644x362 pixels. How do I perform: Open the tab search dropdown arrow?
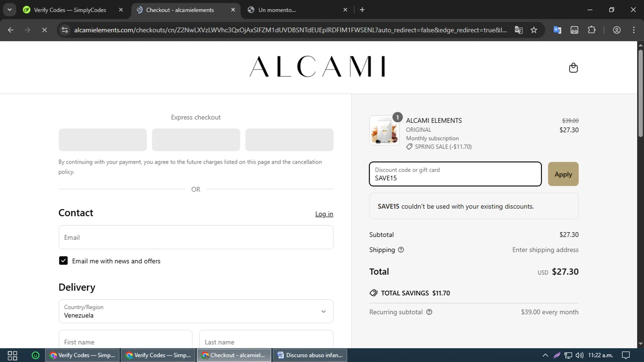click(9, 10)
